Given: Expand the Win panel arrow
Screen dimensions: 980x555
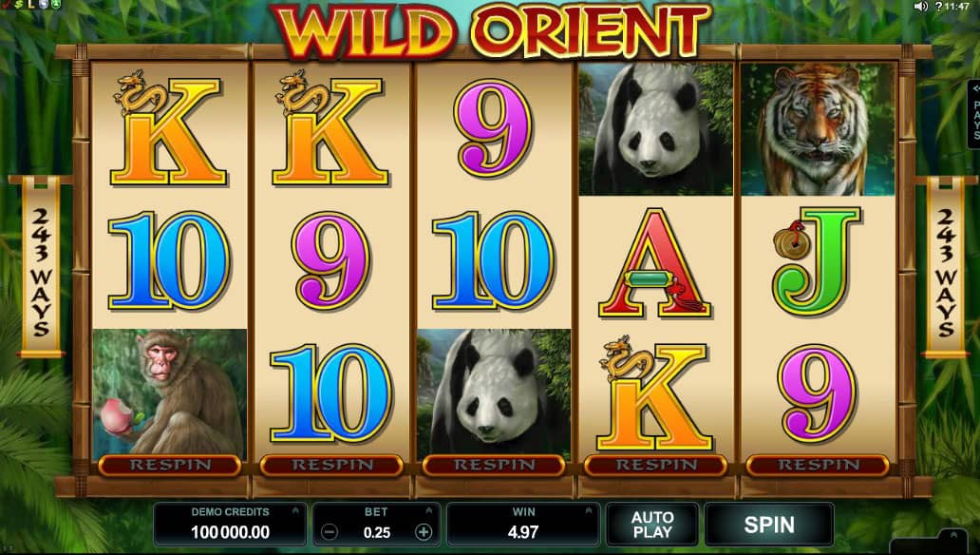Looking at the screenshot, I should [x=588, y=510].
